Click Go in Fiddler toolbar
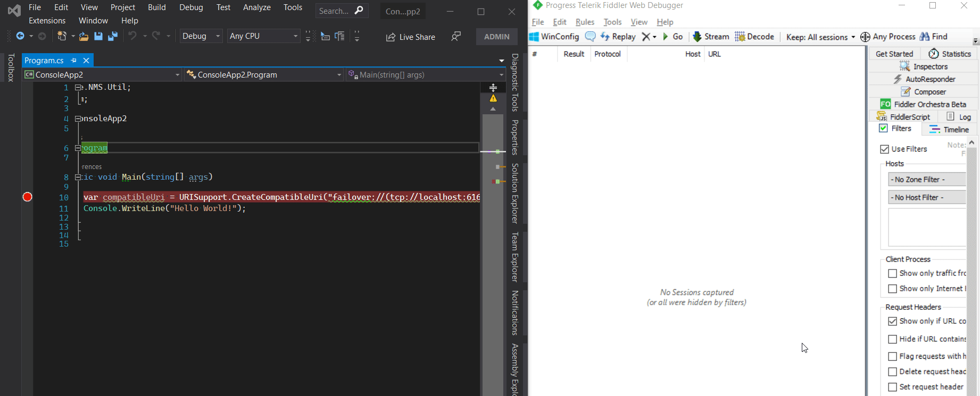 pyautogui.click(x=672, y=37)
